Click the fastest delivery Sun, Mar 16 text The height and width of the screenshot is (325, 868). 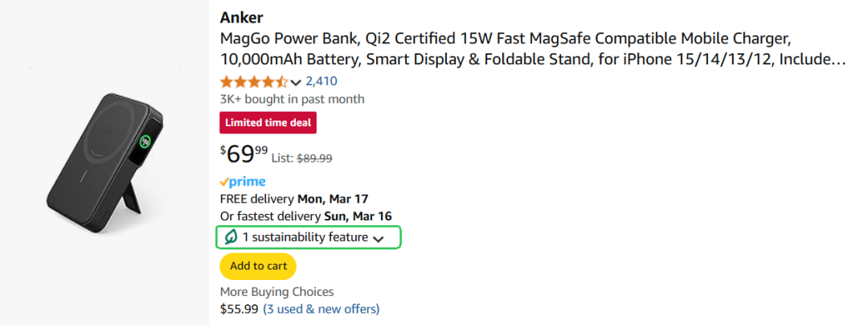(305, 216)
